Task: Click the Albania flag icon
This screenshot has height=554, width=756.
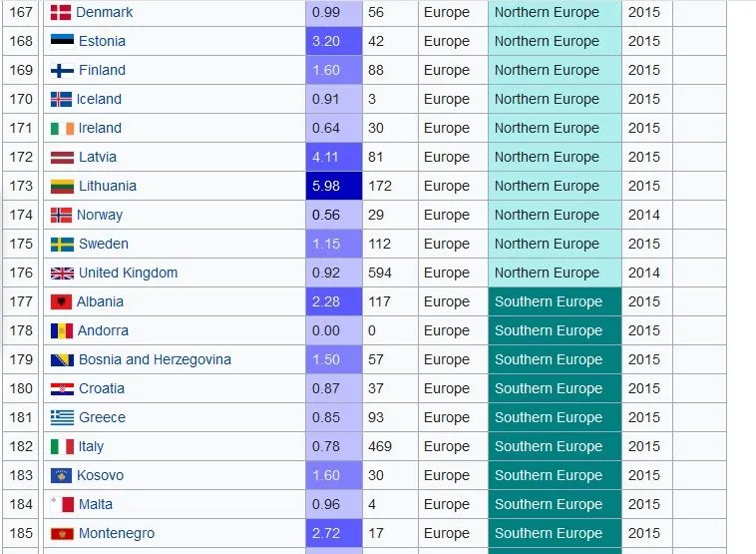Action: [x=61, y=302]
